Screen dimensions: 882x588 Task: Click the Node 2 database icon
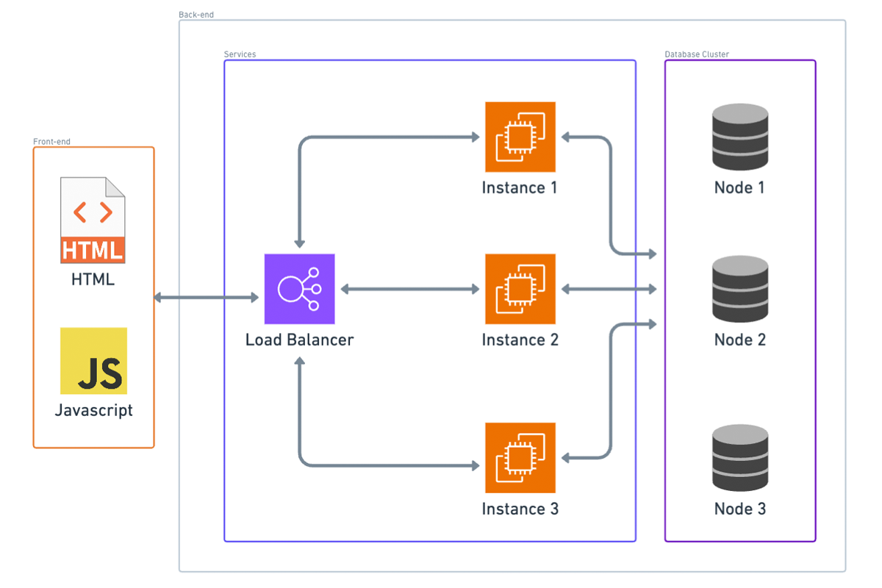pos(740,289)
